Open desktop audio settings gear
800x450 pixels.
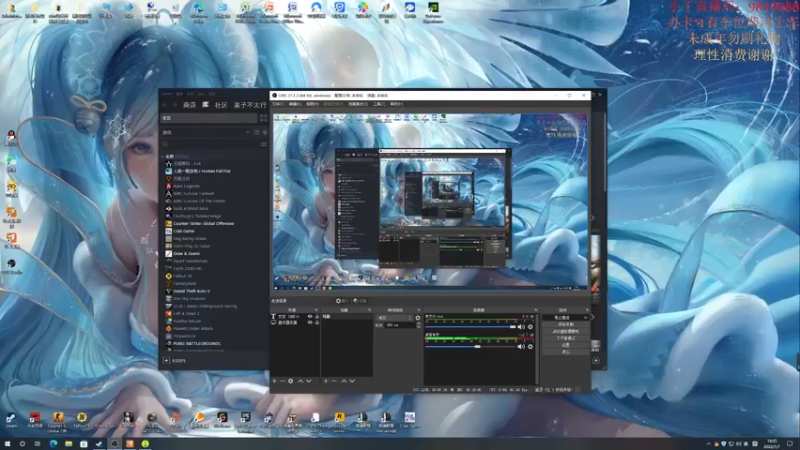click(x=530, y=346)
